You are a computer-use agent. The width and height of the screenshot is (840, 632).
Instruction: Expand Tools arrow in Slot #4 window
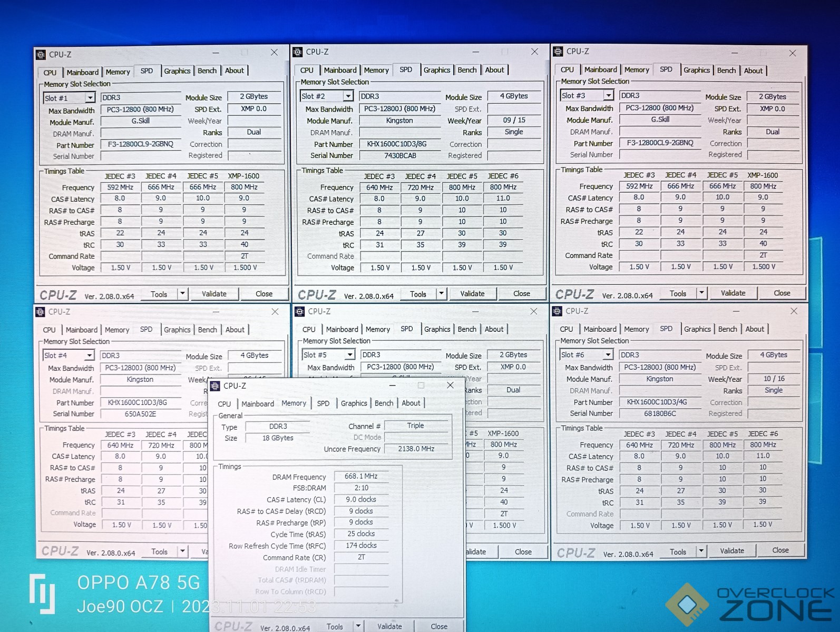coord(182,551)
